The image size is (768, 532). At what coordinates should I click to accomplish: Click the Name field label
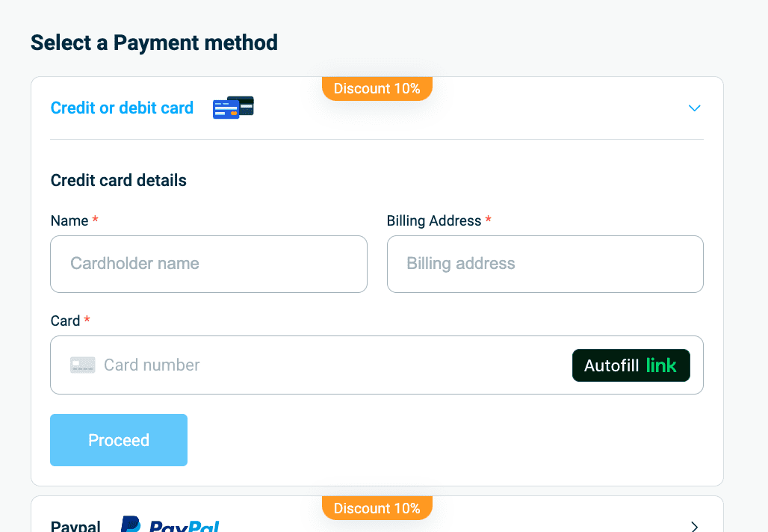[x=69, y=221]
